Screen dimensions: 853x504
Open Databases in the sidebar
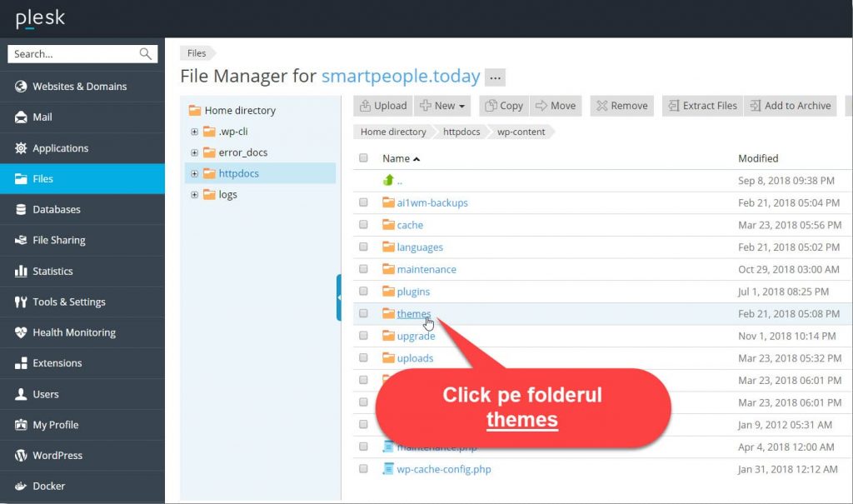coord(57,209)
